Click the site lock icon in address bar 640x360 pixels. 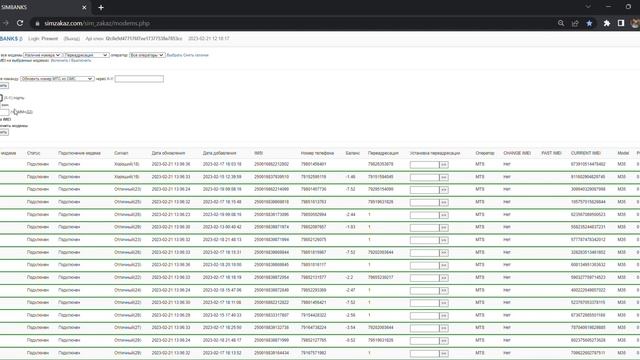pyautogui.click(x=37, y=23)
